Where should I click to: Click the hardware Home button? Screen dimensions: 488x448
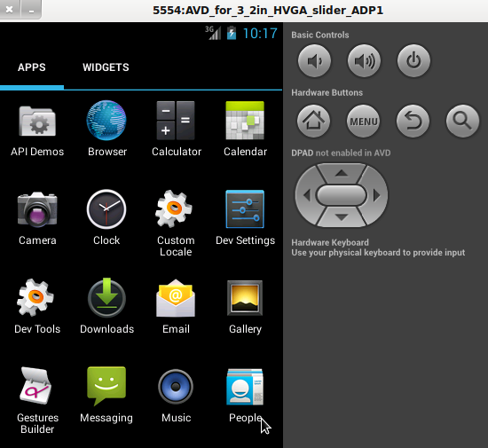click(x=314, y=121)
